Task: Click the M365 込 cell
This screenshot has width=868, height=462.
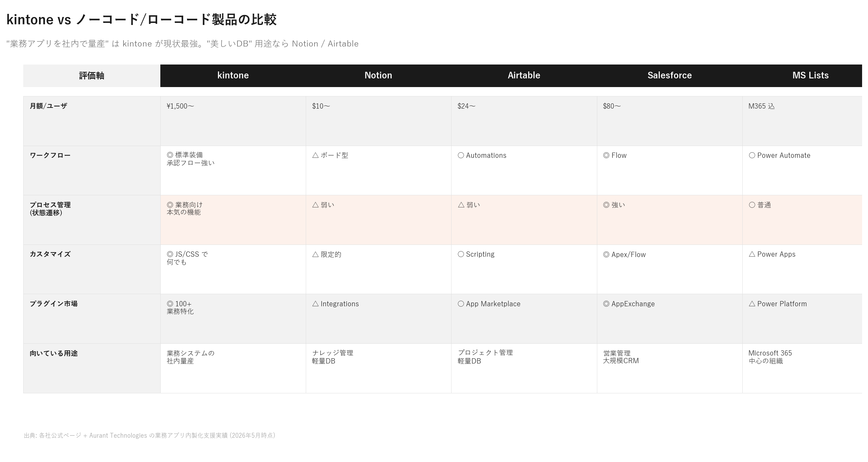Action: (802, 121)
